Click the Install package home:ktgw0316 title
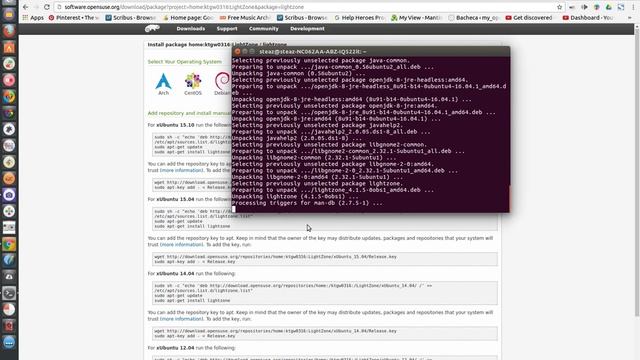Screen dimensions: 640x360 coord(217,44)
